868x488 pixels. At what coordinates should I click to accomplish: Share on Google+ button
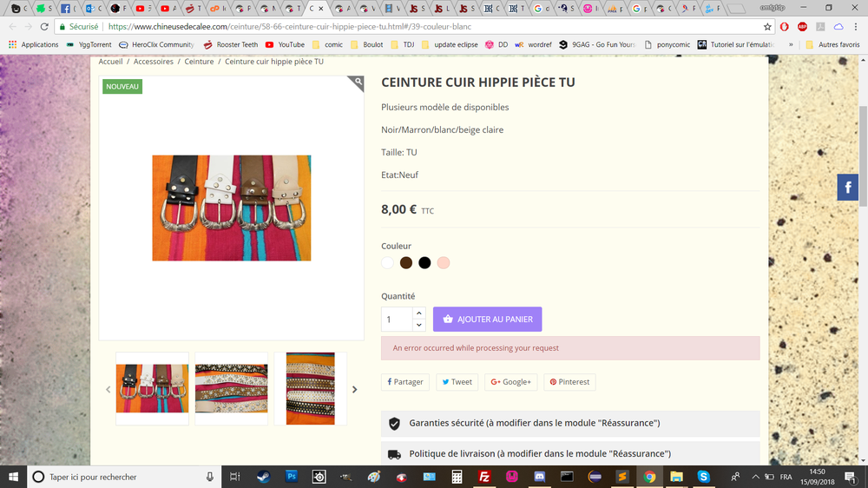[x=510, y=382]
